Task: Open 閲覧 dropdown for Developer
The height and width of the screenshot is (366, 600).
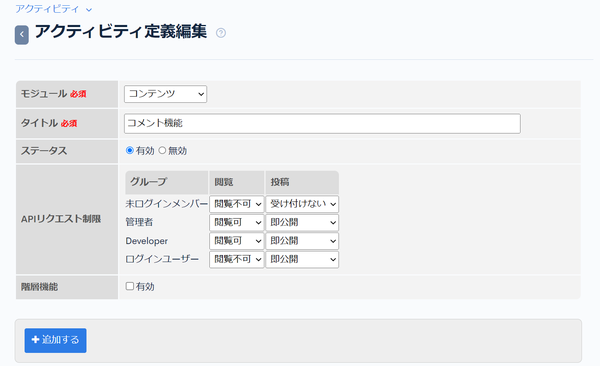Action: (236, 241)
